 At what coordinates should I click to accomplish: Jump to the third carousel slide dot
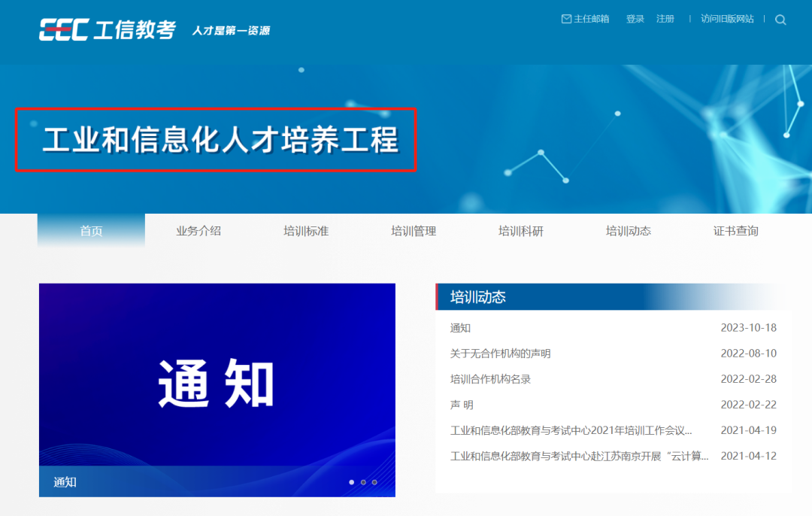[374, 482]
